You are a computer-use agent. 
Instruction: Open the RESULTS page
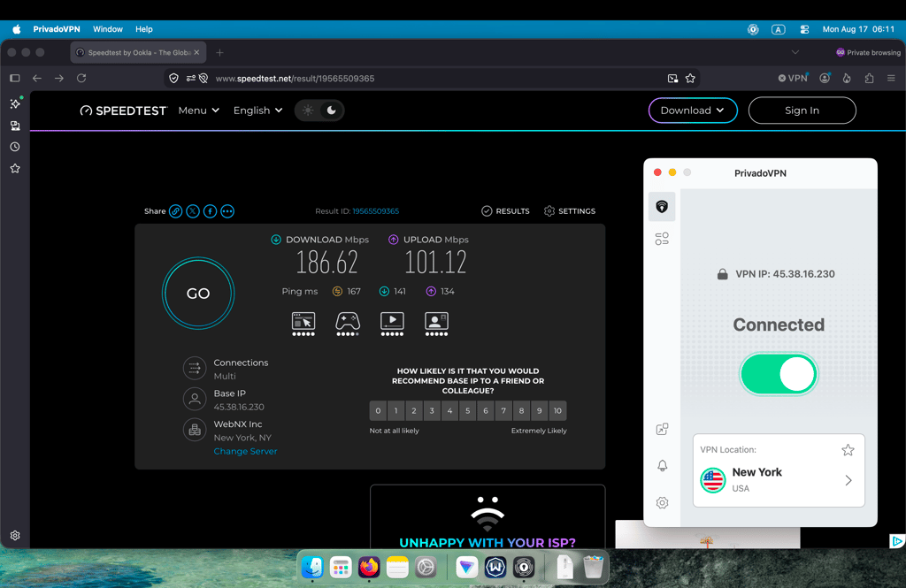[x=505, y=211]
